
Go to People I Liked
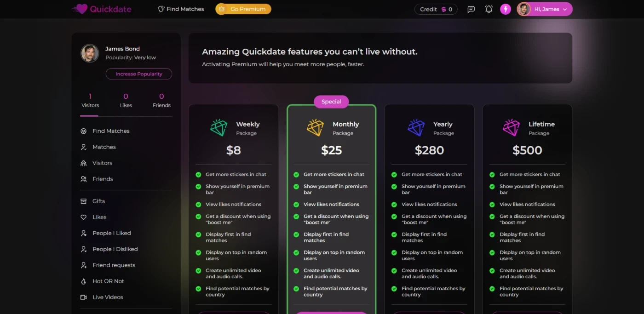pos(111,233)
